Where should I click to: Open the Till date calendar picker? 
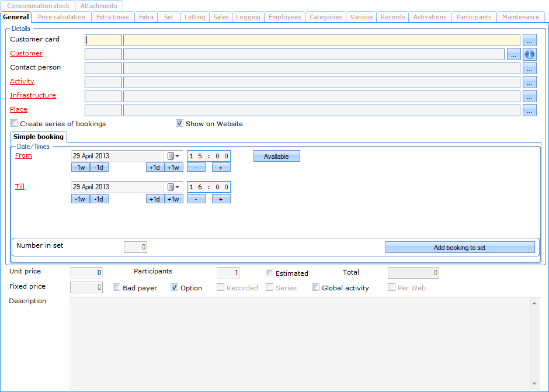(173, 187)
